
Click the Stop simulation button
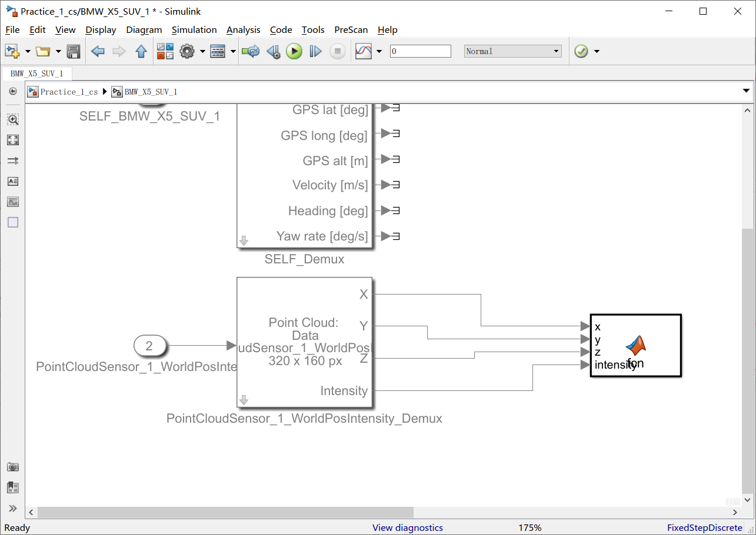337,51
